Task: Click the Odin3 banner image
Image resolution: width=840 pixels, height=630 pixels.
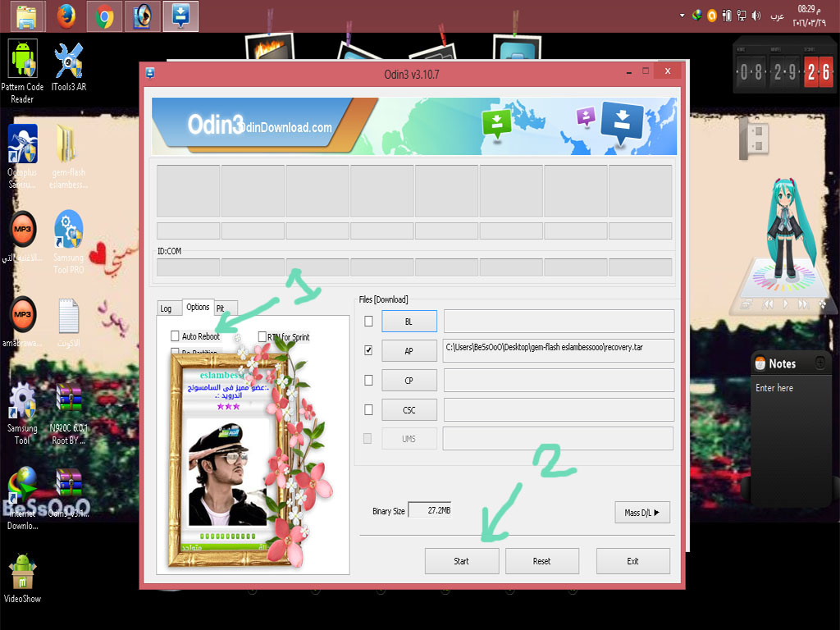Action: point(414,126)
